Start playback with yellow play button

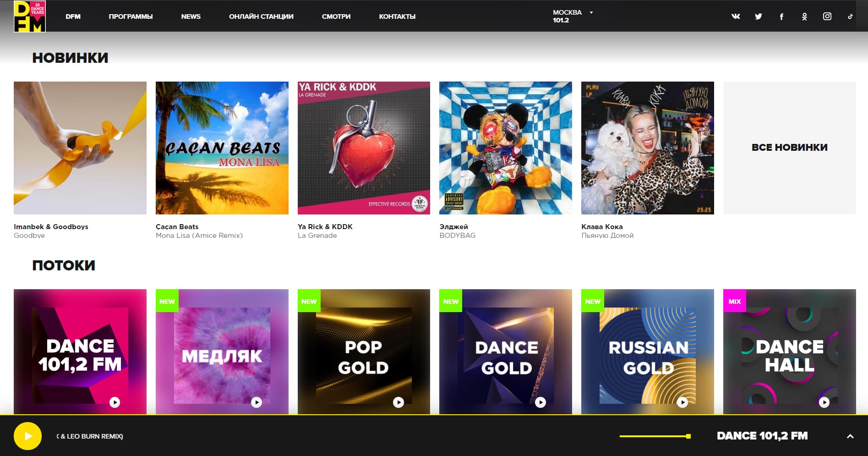point(27,436)
